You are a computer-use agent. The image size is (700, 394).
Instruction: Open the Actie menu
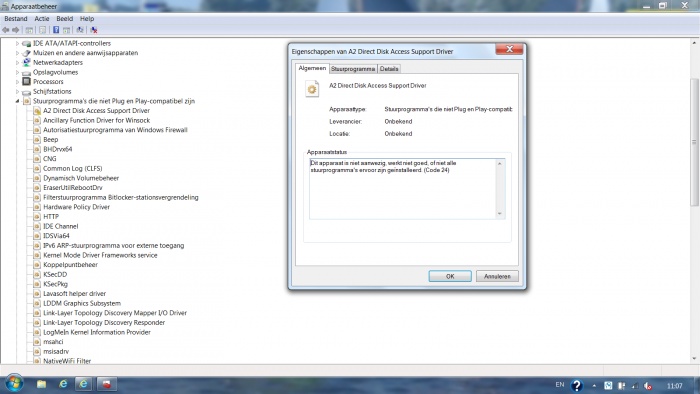[42, 19]
